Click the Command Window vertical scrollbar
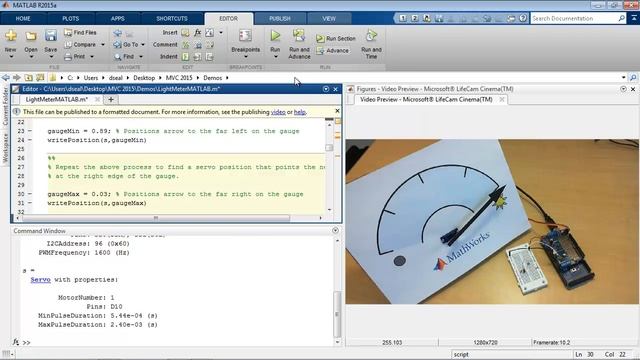This screenshot has height=360, width=640. 337,313
